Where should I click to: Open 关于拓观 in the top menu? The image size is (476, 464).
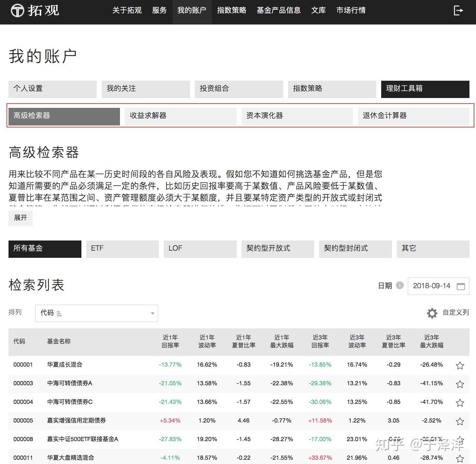[x=127, y=10]
